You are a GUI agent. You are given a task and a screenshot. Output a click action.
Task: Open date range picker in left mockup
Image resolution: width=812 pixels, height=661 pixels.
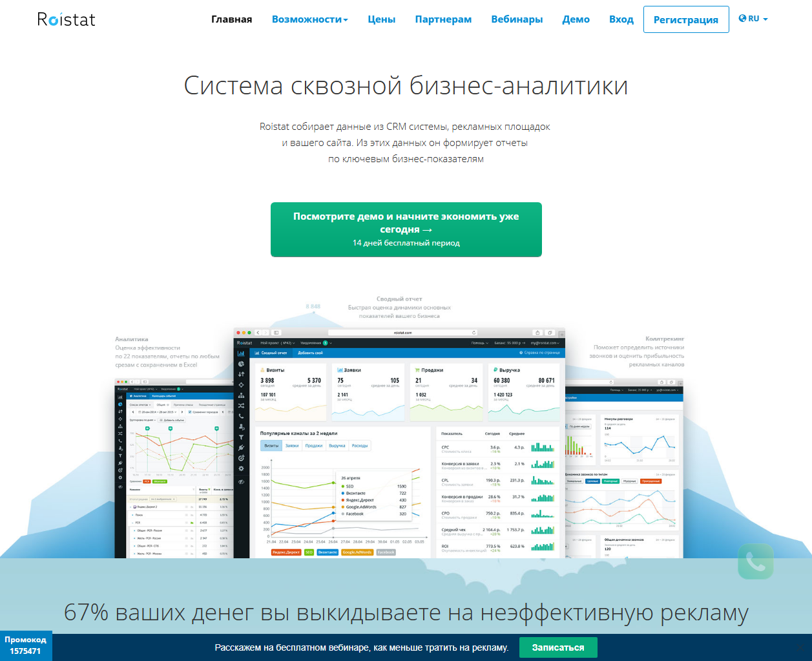157,412
